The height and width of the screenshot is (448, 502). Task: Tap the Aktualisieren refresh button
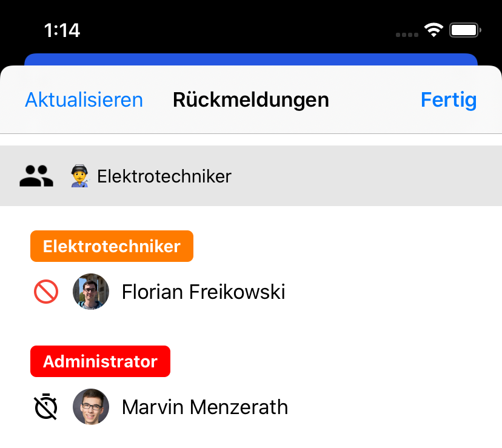pyautogui.click(x=84, y=99)
